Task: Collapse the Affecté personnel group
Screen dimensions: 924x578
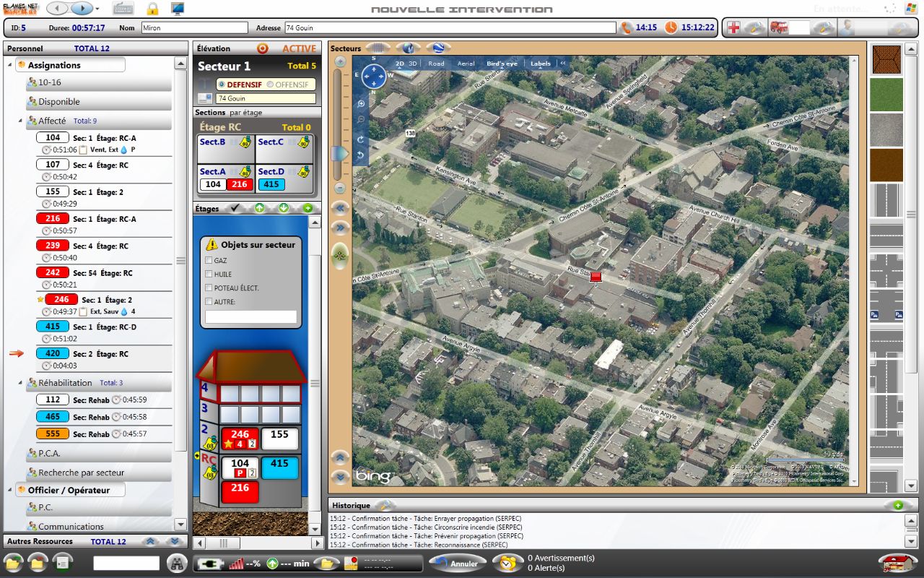Action: (x=20, y=121)
